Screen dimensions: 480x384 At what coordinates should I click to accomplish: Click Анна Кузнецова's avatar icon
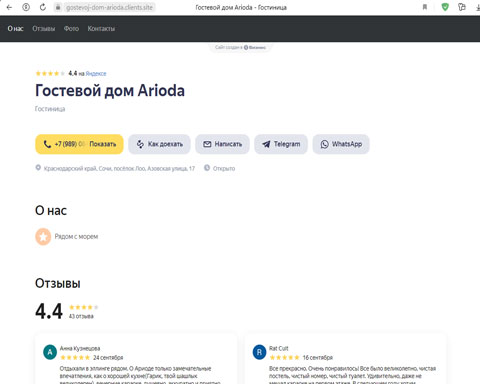tap(50, 352)
